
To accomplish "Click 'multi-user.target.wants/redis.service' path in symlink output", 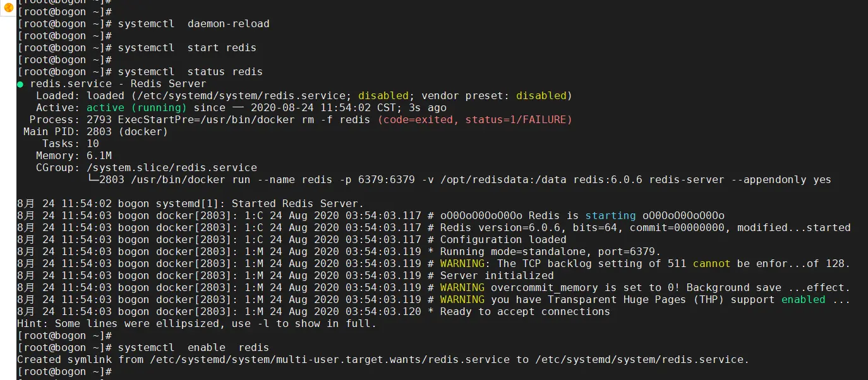I will click(x=393, y=360).
